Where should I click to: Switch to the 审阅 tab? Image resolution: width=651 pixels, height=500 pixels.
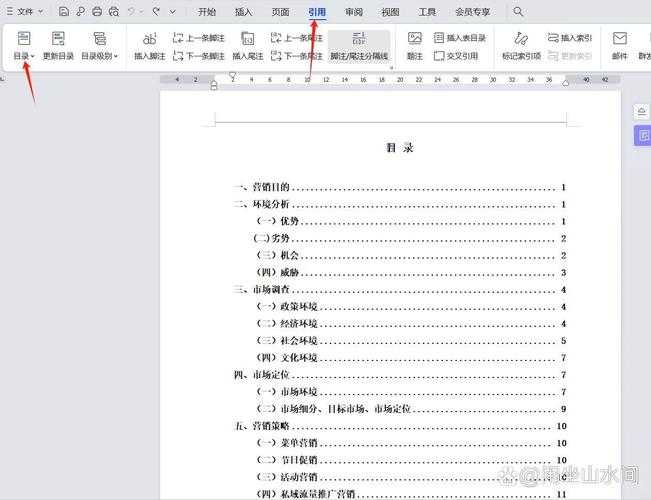[354, 12]
